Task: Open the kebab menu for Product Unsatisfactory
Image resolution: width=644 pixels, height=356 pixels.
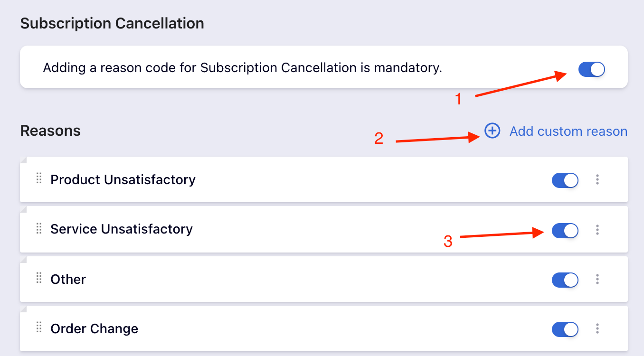Action: pos(597,180)
